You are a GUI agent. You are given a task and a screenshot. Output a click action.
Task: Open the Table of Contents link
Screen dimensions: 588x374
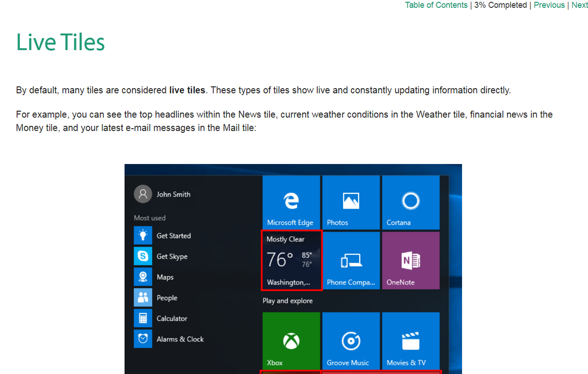click(x=436, y=5)
